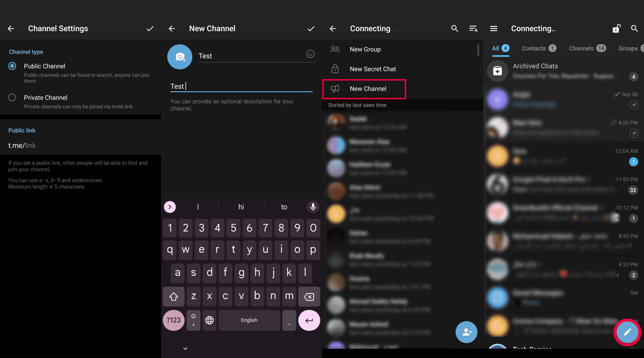
Task: Change contacts sort order icon
Action: (x=473, y=29)
